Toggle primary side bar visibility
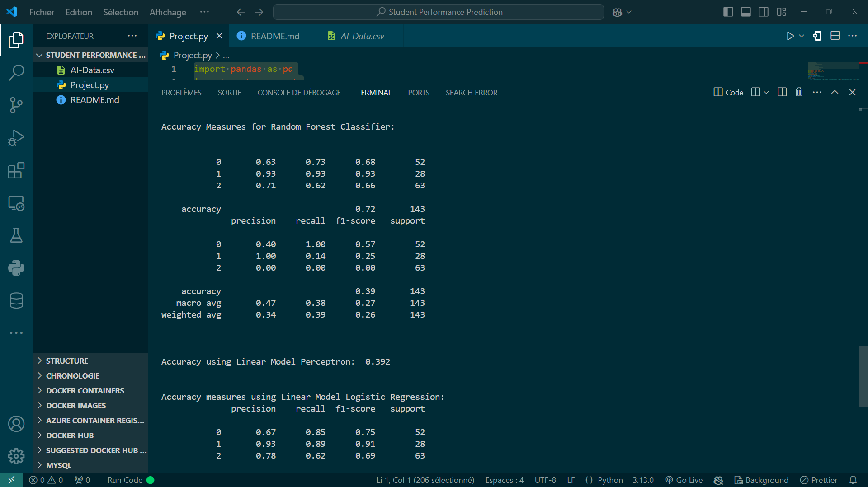Viewport: 868px width, 487px height. coord(728,12)
